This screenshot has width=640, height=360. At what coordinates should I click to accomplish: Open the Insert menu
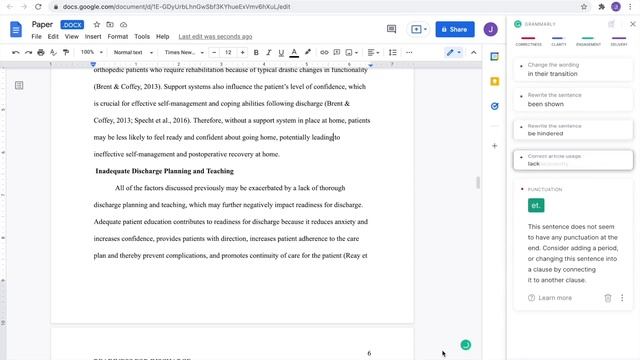click(x=93, y=36)
